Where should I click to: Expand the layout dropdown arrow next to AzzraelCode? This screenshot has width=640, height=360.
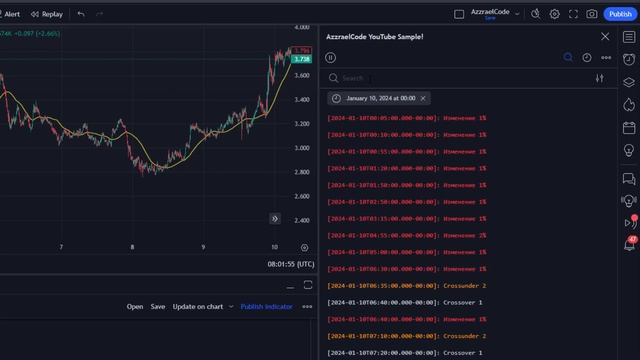coord(517,14)
